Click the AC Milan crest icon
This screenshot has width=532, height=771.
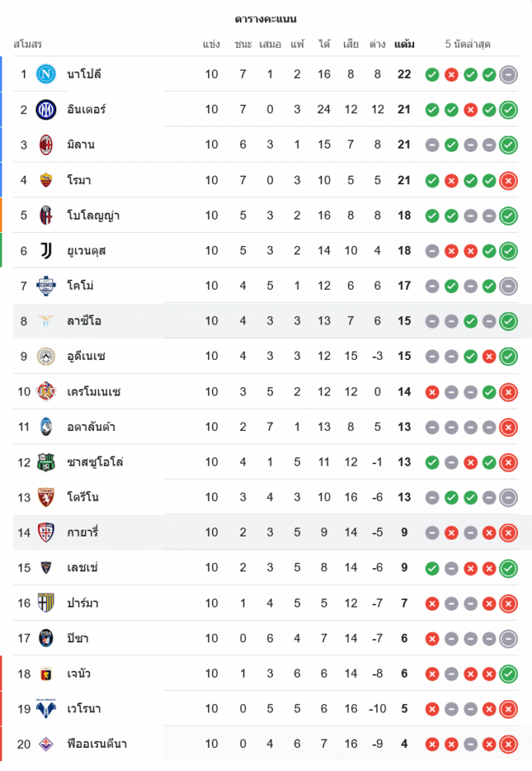[x=46, y=145]
